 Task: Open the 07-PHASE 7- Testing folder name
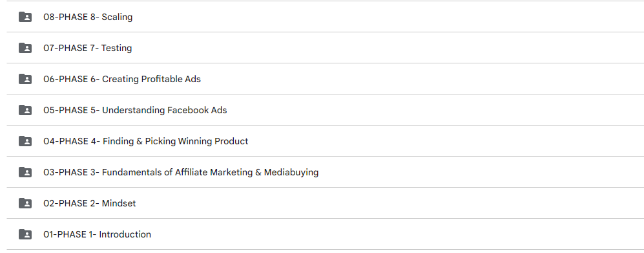point(87,48)
